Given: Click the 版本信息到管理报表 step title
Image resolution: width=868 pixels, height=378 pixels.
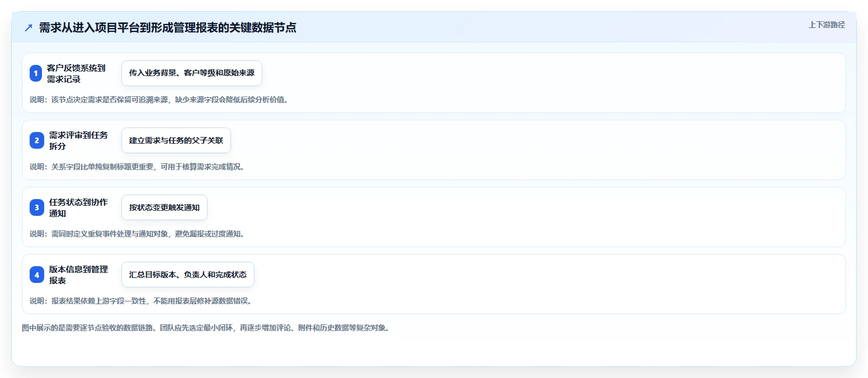Looking at the screenshot, I should pyautogui.click(x=78, y=275).
